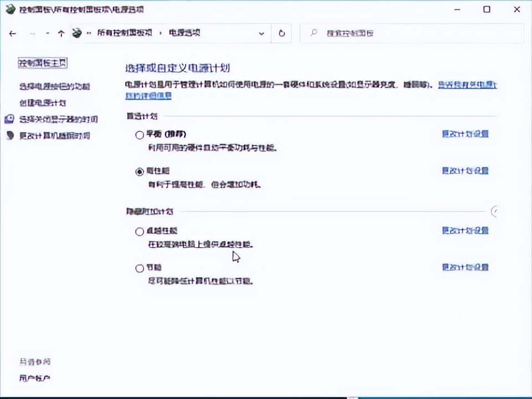Select the 节能 power plan
This screenshot has width=532, height=399.
click(140, 268)
